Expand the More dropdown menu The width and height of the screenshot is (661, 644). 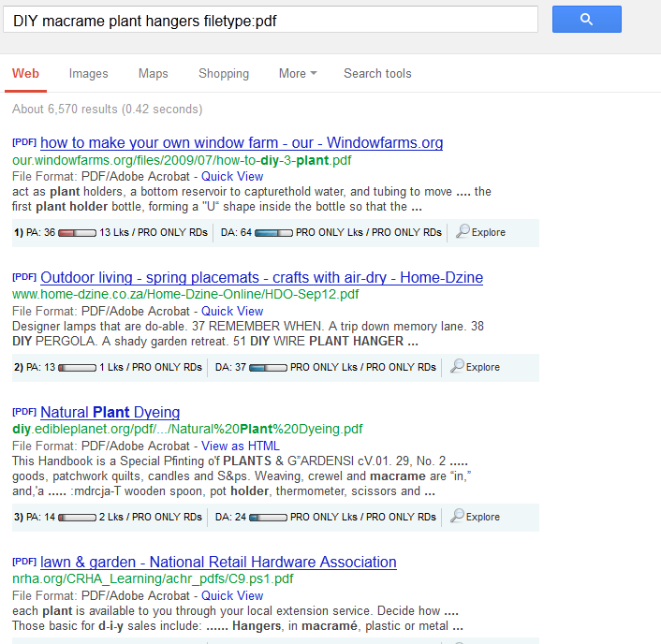point(298,73)
